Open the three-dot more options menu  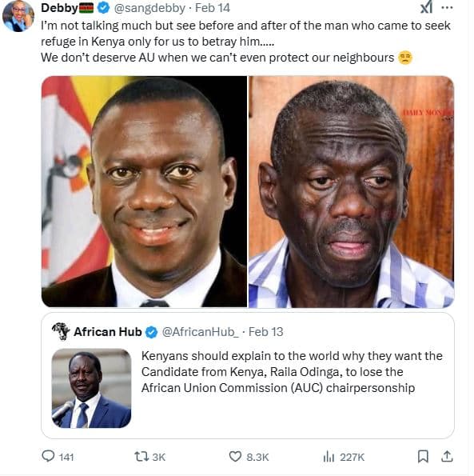[x=447, y=7]
